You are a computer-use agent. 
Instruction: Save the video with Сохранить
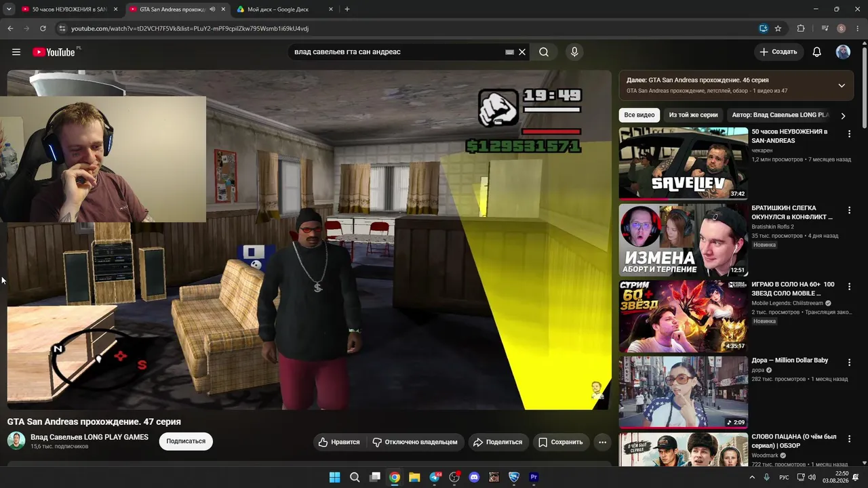point(561,442)
